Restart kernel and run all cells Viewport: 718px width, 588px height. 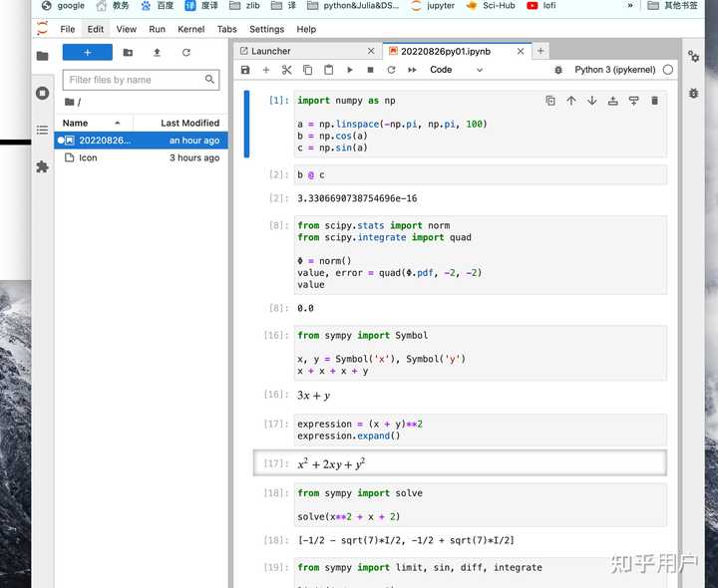pos(412,70)
